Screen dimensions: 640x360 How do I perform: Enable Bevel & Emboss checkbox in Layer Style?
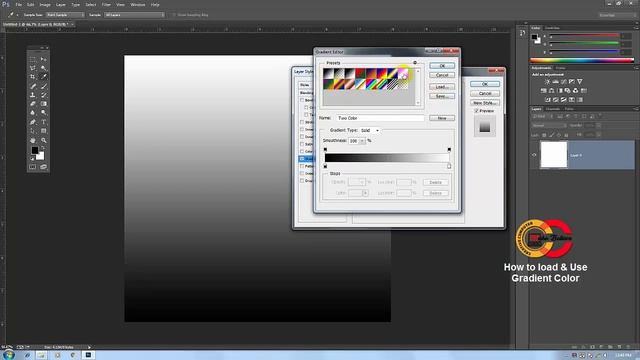[x=302, y=100]
